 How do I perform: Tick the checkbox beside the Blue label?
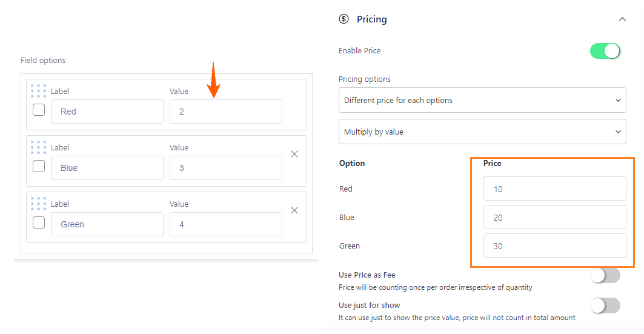click(39, 166)
